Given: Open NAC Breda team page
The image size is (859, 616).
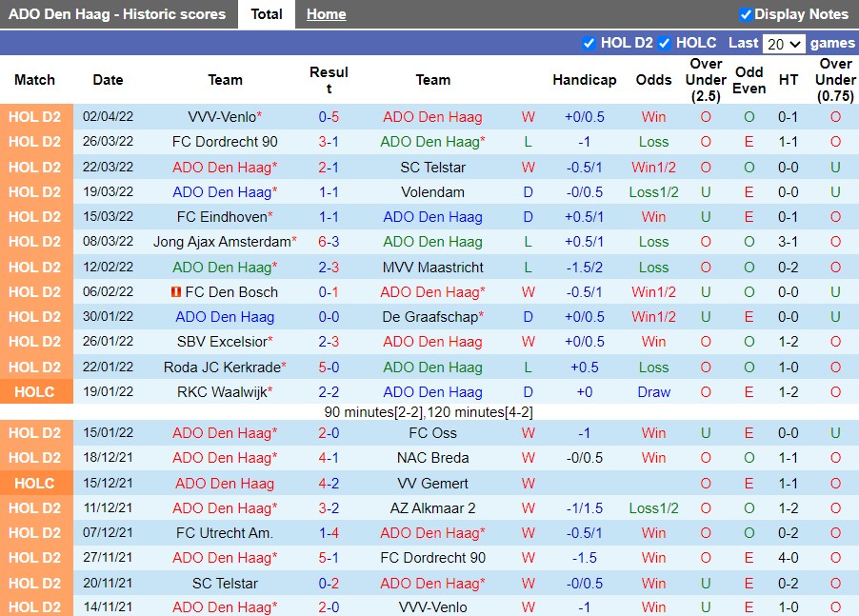Looking at the screenshot, I should point(432,458).
